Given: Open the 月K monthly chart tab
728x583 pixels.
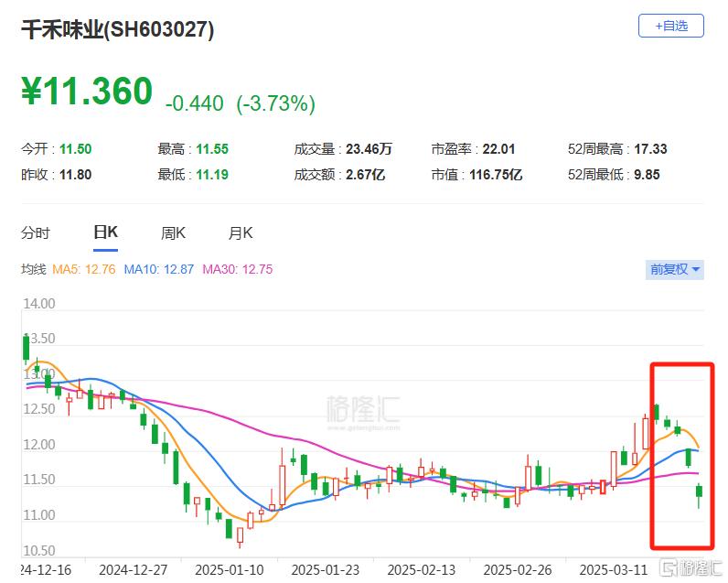Looking at the screenshot, I should 240,232.
